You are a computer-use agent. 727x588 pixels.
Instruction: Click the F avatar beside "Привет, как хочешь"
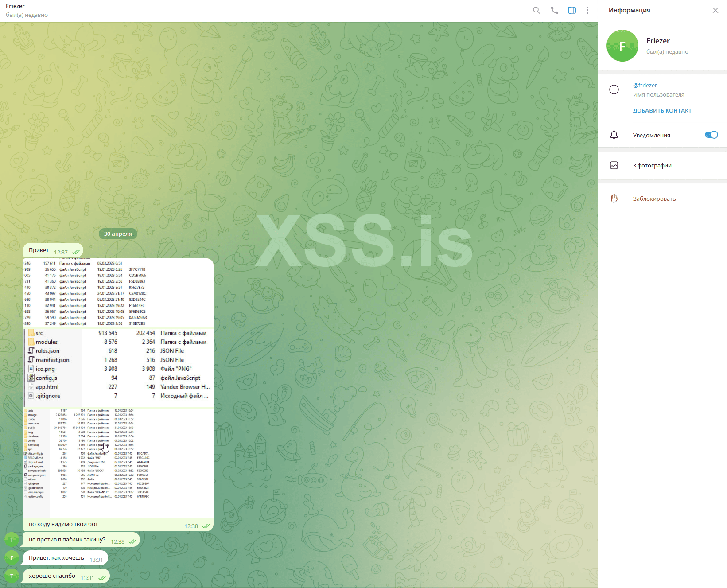click(12, 558)
